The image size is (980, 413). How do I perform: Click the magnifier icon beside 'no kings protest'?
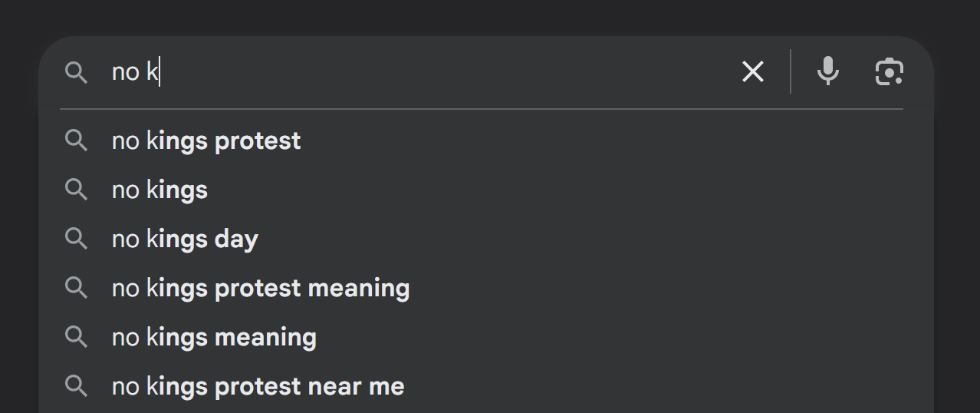pos(76,140)
